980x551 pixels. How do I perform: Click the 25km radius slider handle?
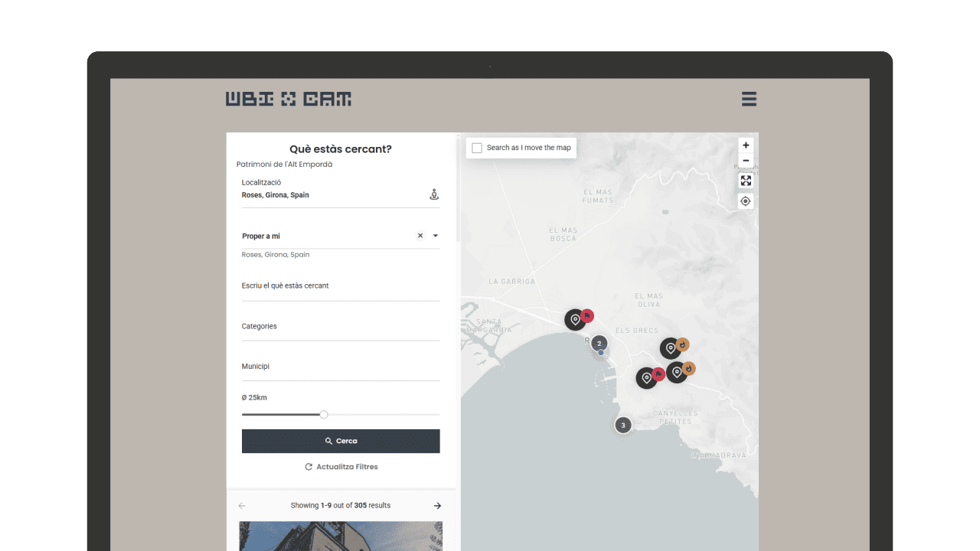pyautogui.click(x=324, y=414)
